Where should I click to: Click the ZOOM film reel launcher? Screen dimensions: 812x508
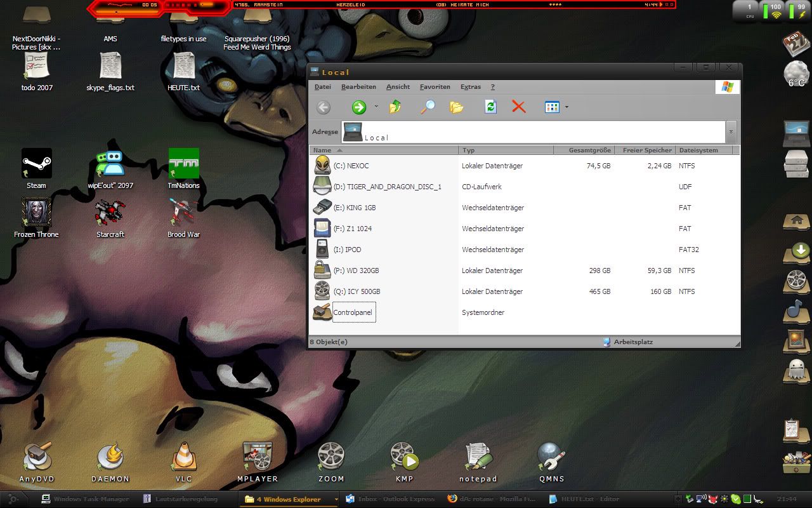[x=331, y=462]
